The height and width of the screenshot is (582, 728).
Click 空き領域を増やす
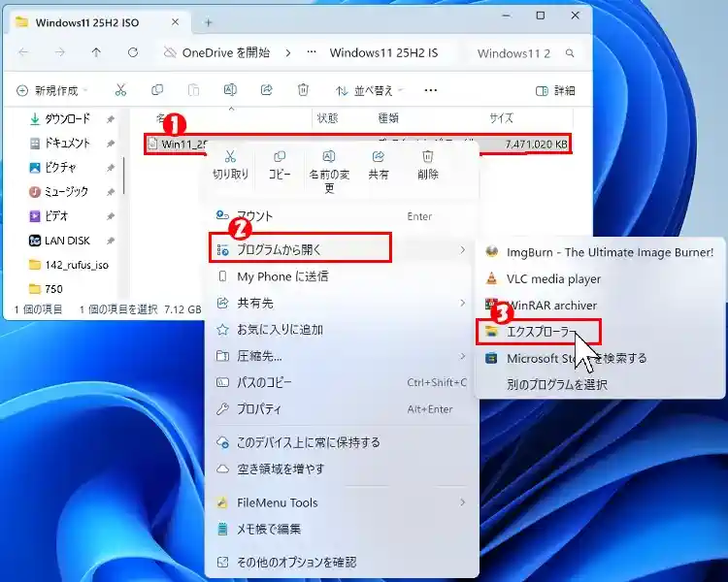342,469
